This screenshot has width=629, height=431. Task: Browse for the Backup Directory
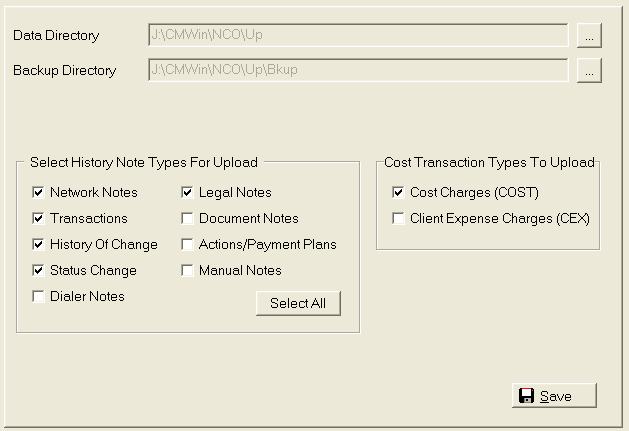tap(589, 70)
